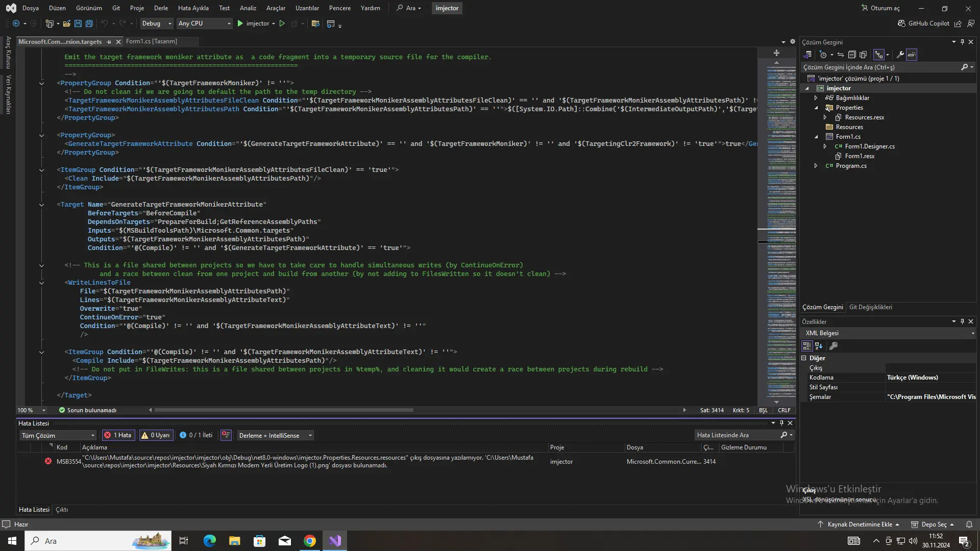
Task: Open Microsoft Edge from the taskbar
Action: click(x=209, y=541)
